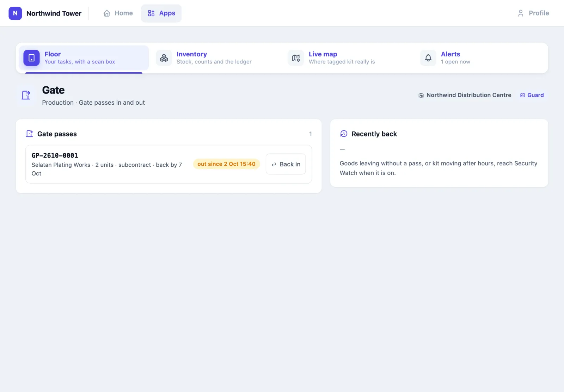This screenshot has height=392, width=564.
Task: Click the Gate passes count '1'
Action: click(310, 134)
